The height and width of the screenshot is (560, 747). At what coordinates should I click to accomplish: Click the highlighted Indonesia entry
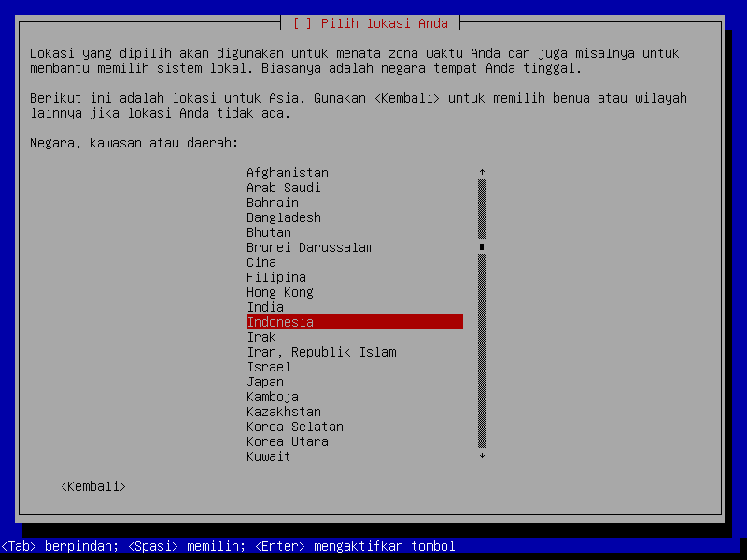pos(354,322)
